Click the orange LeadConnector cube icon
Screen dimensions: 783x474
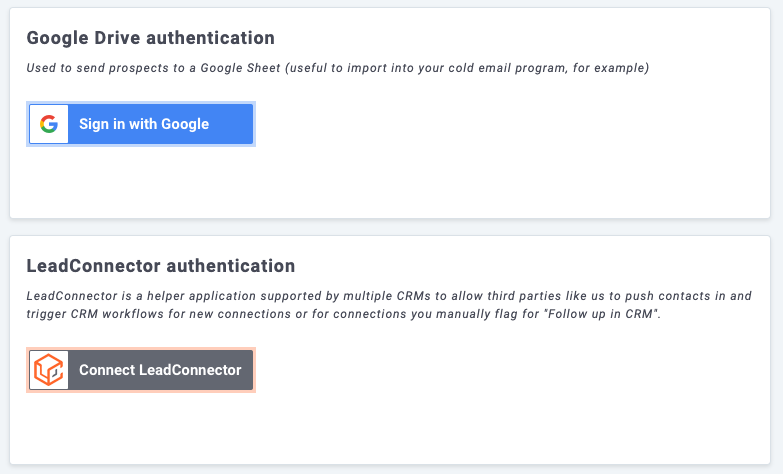click(48, 370)
